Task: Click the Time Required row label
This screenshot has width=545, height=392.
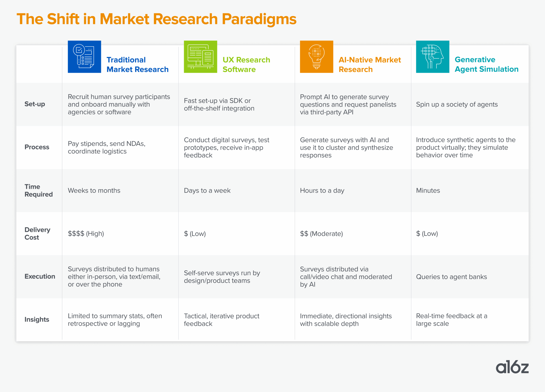Action: [39, 190]
